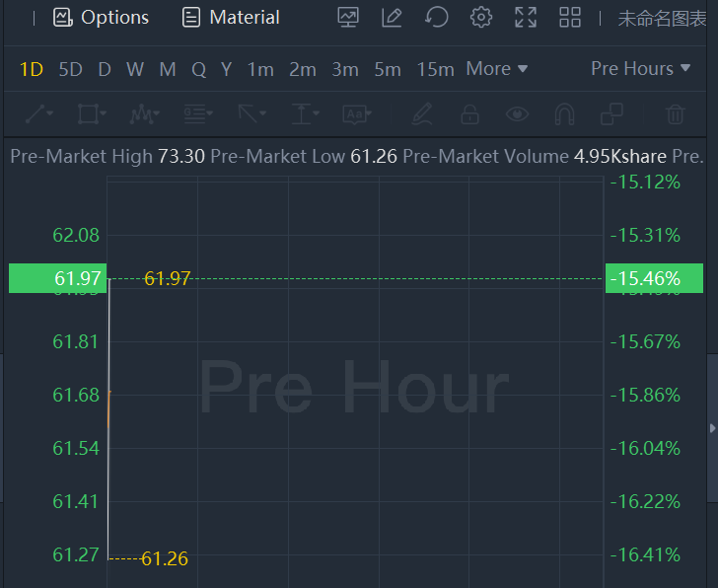Toggle the lock drawings icon
This screenshot has height=588, width=718.
click(x=469, y=114)
